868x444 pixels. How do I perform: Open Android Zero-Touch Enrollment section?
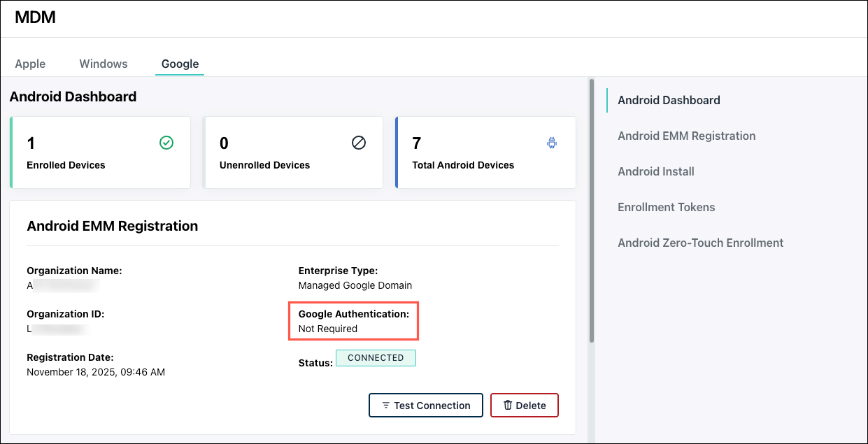(701, 243)
